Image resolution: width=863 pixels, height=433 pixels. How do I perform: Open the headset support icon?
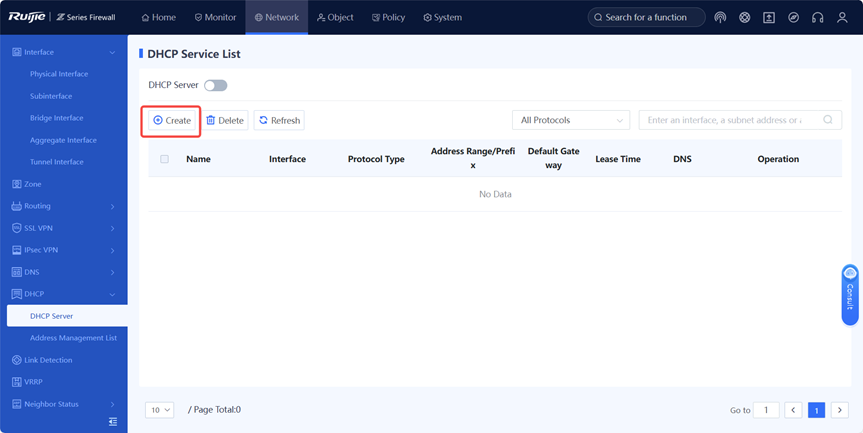[x=818, y=18]
